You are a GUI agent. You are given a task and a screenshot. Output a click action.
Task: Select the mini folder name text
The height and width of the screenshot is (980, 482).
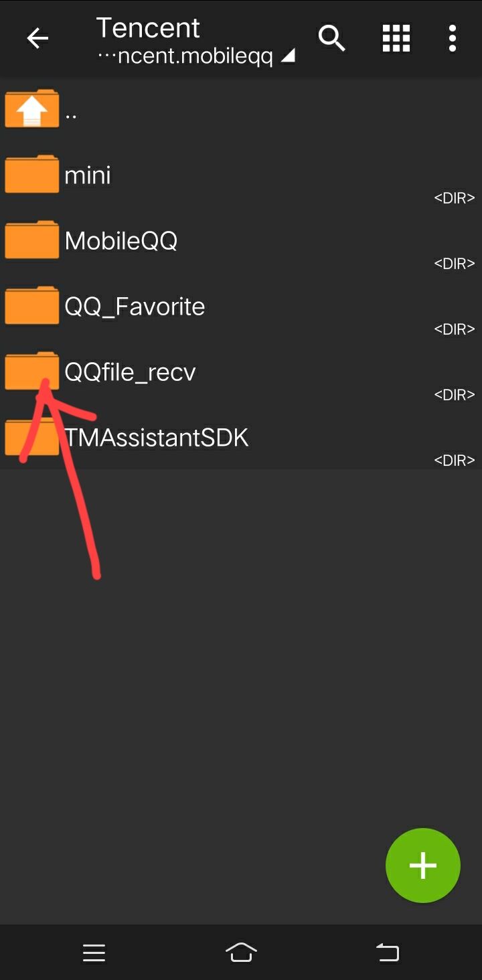tap(88, 175)
